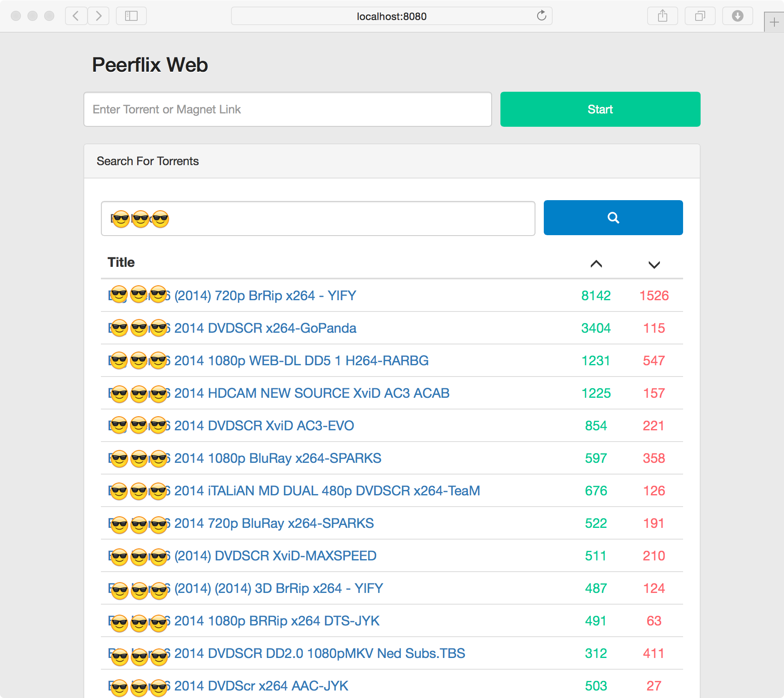This screenshot has width=784, height=698.
Task: Open the DVDSCR XviD AC3-EVO torrent link
Action: pos(231,426)
